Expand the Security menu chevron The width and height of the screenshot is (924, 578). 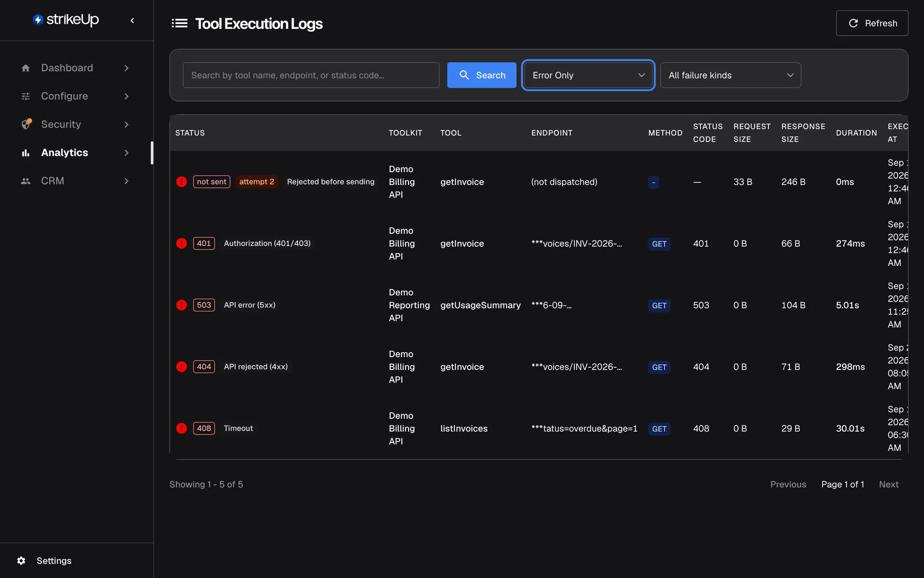(x=126, y=124)
